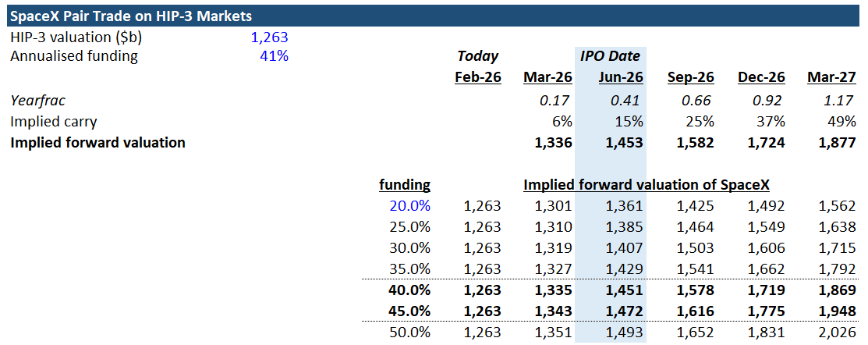Screen dimensions: 868x345
Task: Select the 1,578 cell in the 40.0% row
Action: [x=696, y=290]
